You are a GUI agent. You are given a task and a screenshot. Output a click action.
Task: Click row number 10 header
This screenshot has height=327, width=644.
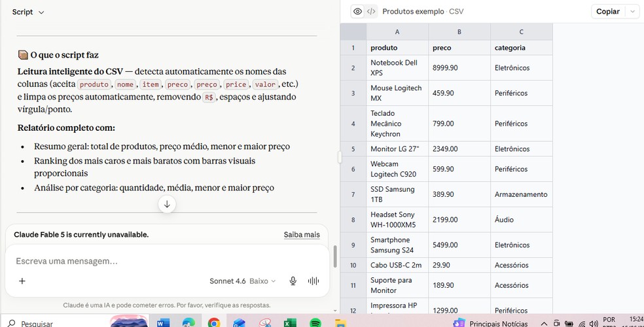point(353,265)
